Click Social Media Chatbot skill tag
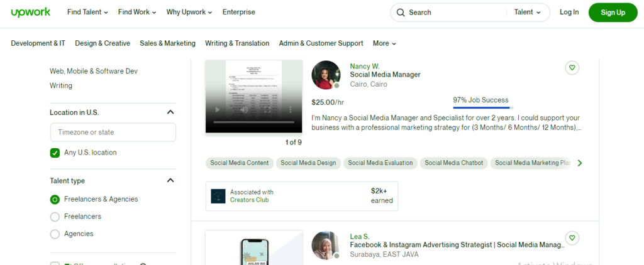644x265 pixels. (454, 163)
